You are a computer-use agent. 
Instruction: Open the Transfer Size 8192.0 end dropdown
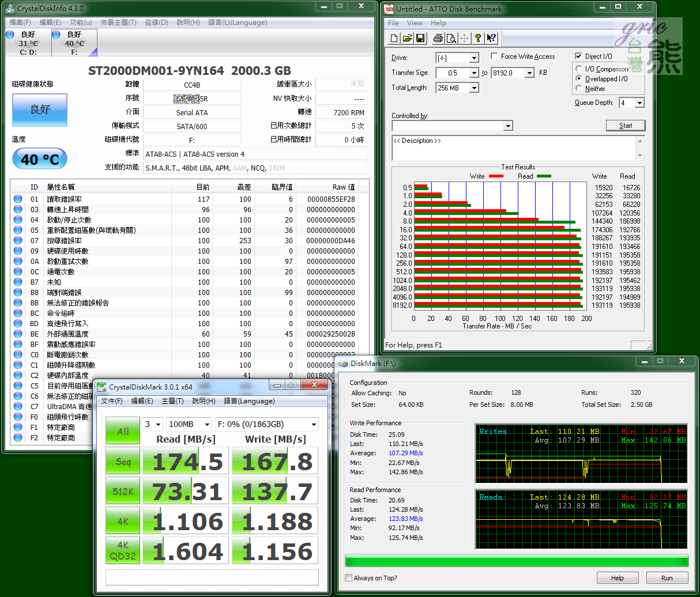529,73
